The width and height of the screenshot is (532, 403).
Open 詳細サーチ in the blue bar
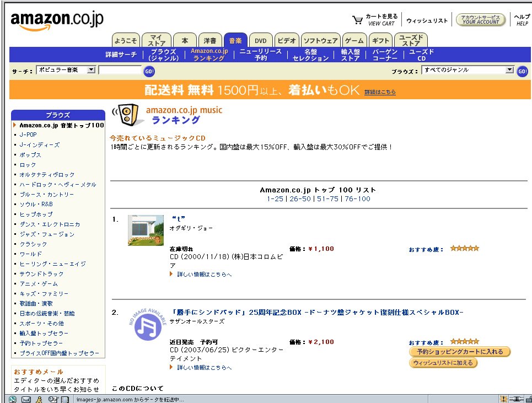point(121,54)
